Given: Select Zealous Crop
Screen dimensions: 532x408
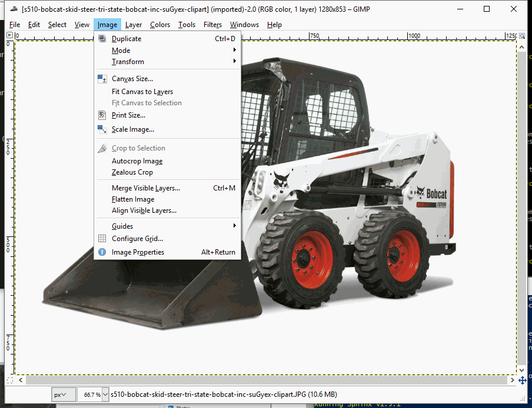Looking at the screenshot, I should pos(168,172).
